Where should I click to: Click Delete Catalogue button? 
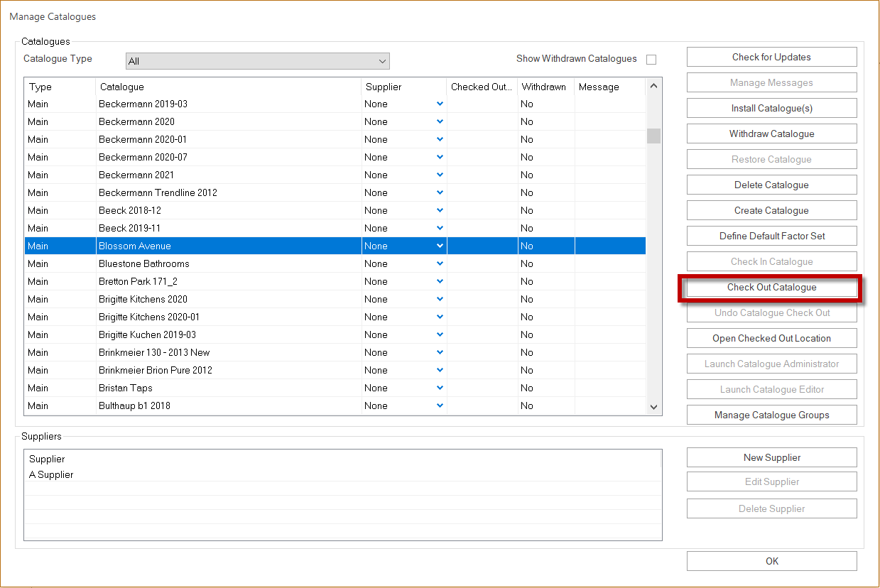click(771, 185)
